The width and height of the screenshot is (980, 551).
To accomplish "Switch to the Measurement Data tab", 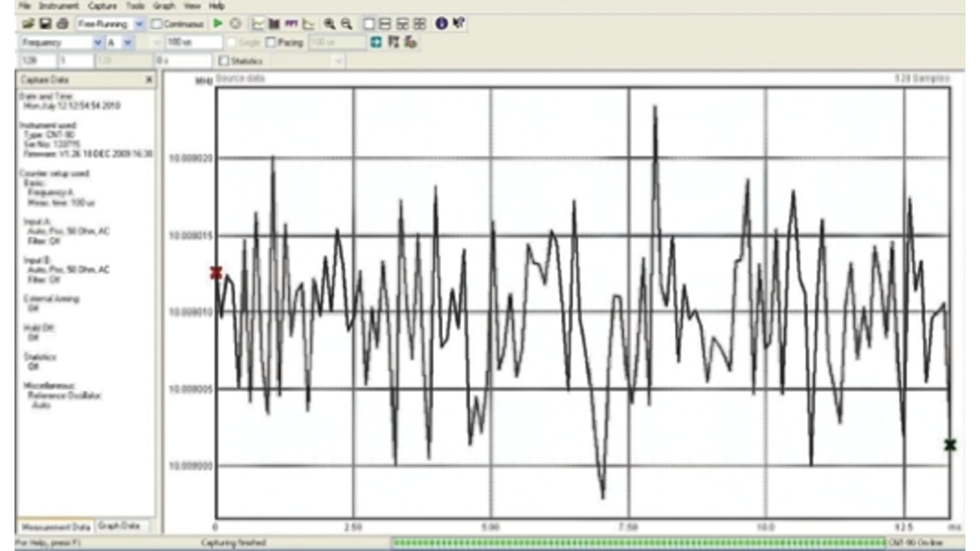I will [55, 526].
